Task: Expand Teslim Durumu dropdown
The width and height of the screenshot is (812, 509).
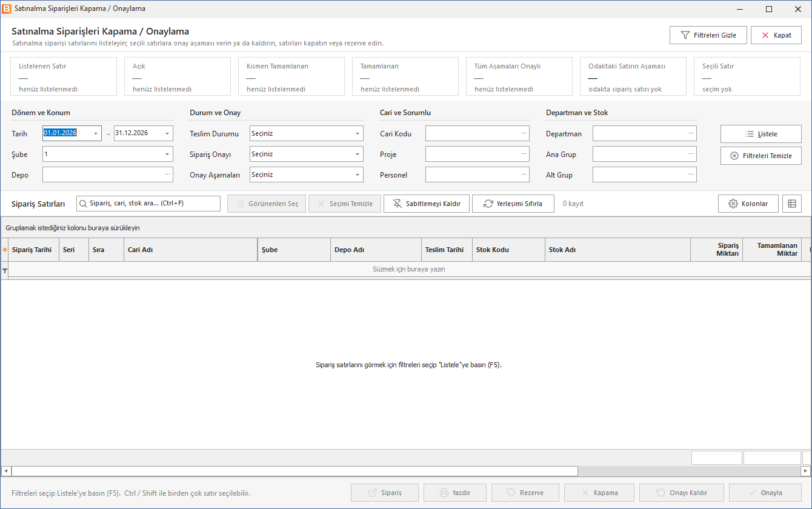Action: coord(358,133)
